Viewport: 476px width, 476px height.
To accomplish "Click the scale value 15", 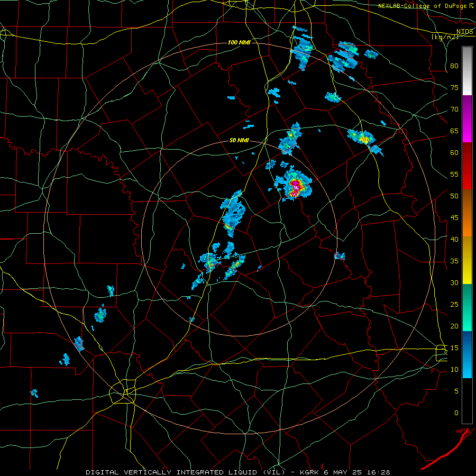I will (x=454, y=348).
